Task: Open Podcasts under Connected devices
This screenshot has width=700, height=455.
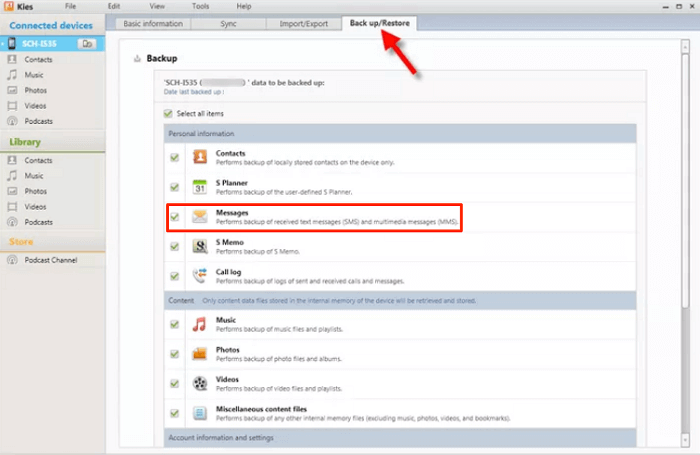Action: [x=38, y=121]
